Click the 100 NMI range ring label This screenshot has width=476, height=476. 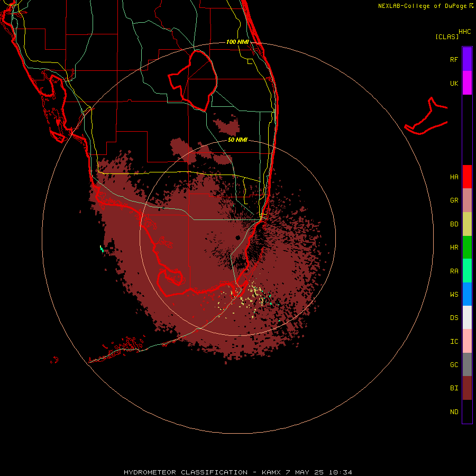tap(237, 42)
